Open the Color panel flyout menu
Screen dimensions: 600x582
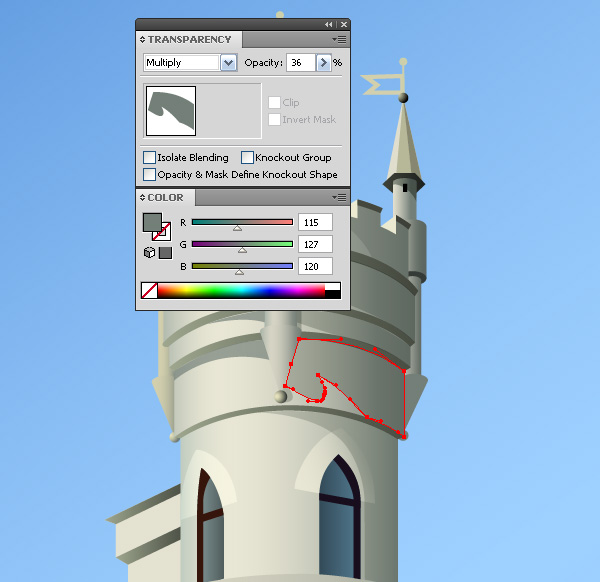pyautogui.click(x=339, y=197)
